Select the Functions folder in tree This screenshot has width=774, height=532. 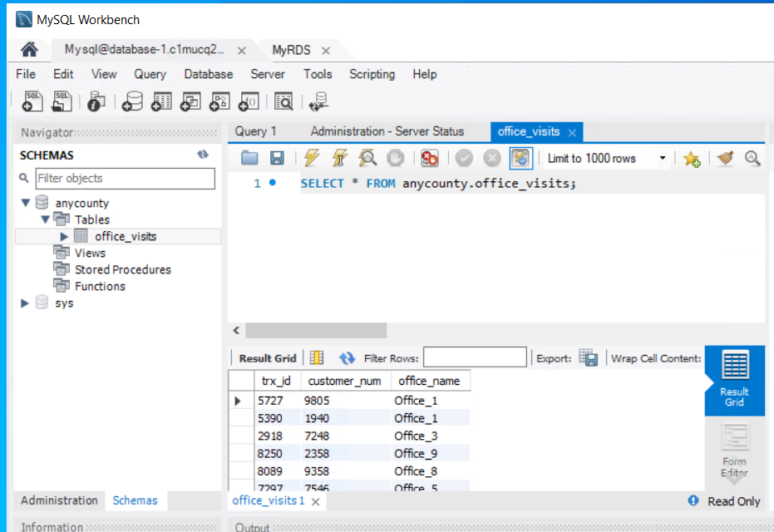pyautogui.click(x=100, y=286)
